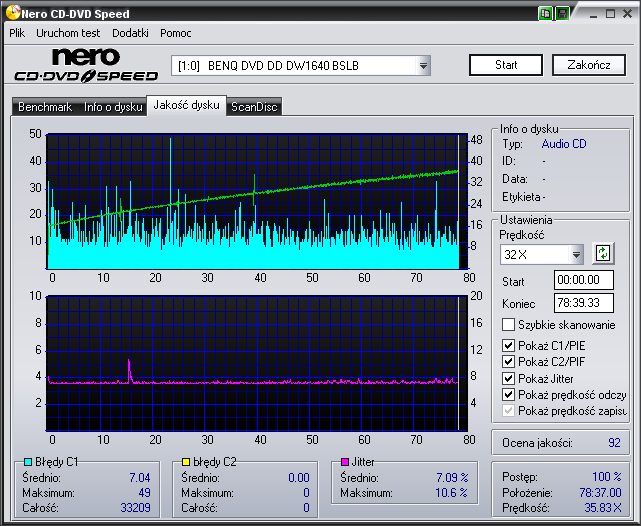Click the cyan Błędy C1 color swatch

[28, 462]
